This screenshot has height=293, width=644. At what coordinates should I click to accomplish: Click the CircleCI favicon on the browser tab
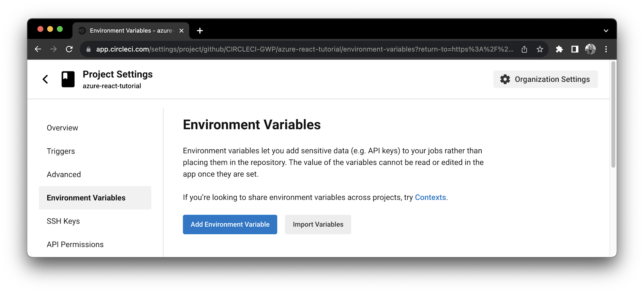(81, 31)
